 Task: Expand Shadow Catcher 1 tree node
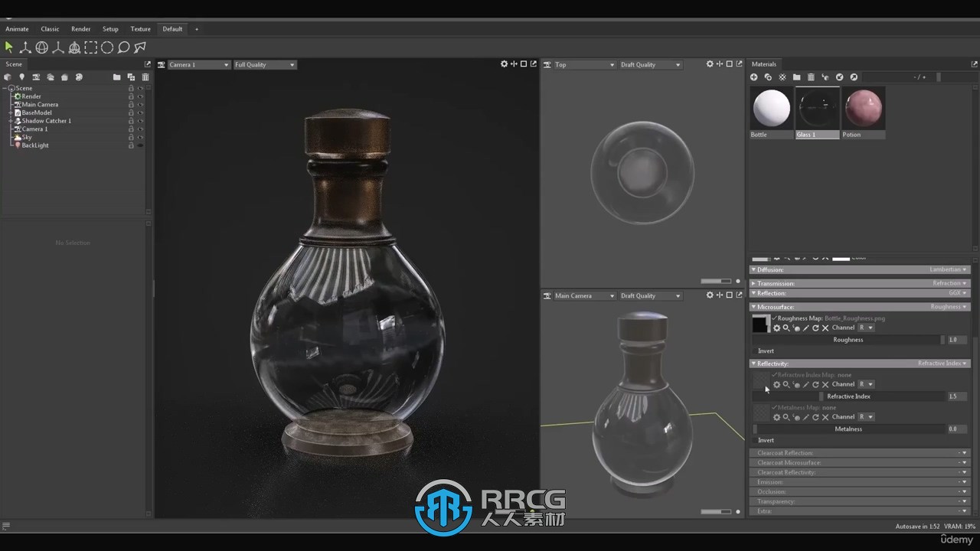[11, 121]
